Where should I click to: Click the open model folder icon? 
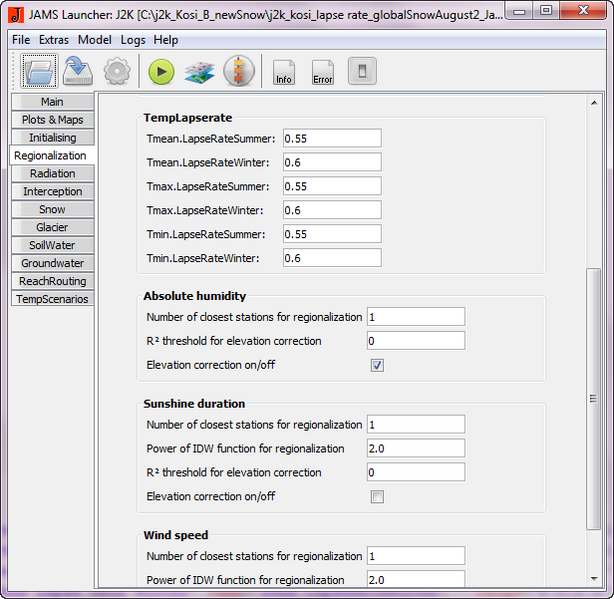[x=41, y=71]
